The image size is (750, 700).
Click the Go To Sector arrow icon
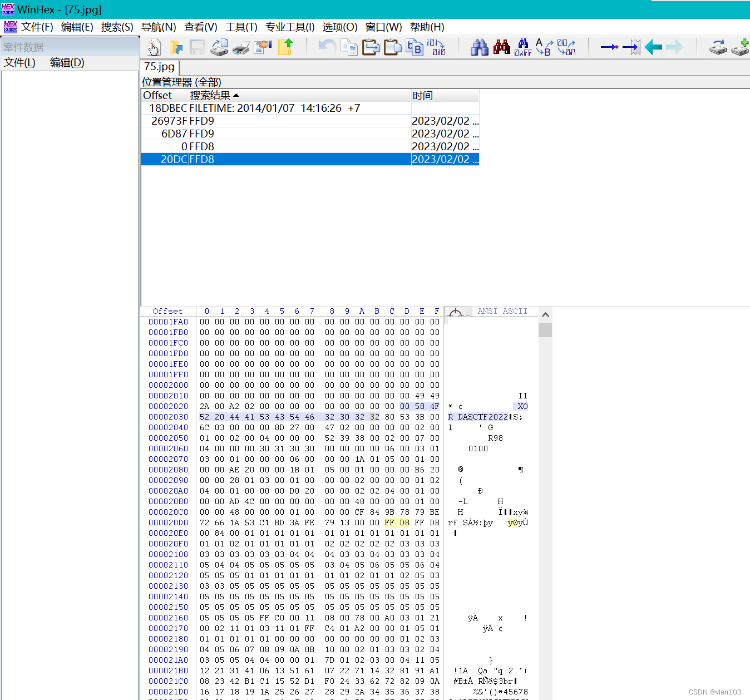[x=631, y=47]
